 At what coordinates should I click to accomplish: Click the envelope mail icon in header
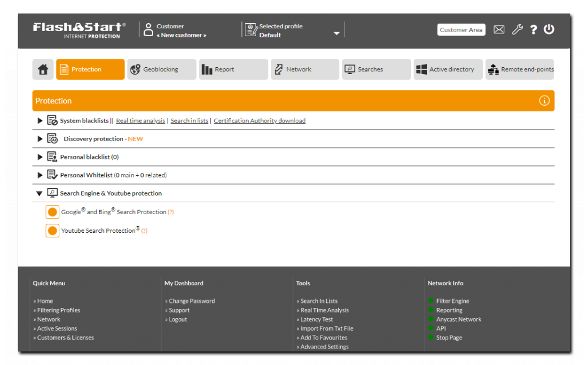[499, 30]
